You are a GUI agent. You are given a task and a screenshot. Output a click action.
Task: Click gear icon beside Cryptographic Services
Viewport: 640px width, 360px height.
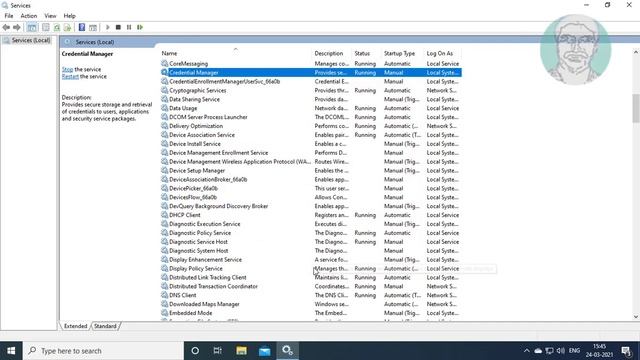coord(164,90)
